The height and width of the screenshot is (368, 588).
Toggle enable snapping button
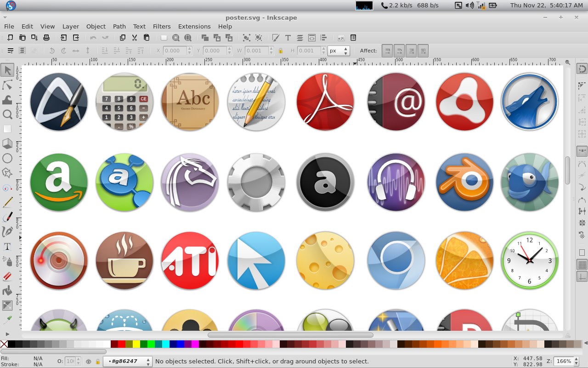coord(582,69)
